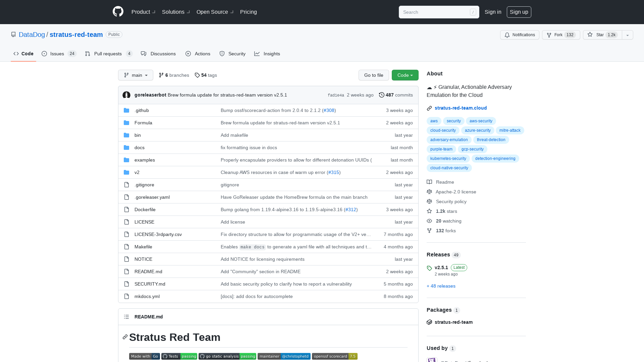Click the Stratus Red Team heading anchor link icon

(125, 337)
